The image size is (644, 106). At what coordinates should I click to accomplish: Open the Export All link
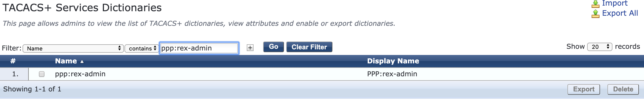pos(620,13)
